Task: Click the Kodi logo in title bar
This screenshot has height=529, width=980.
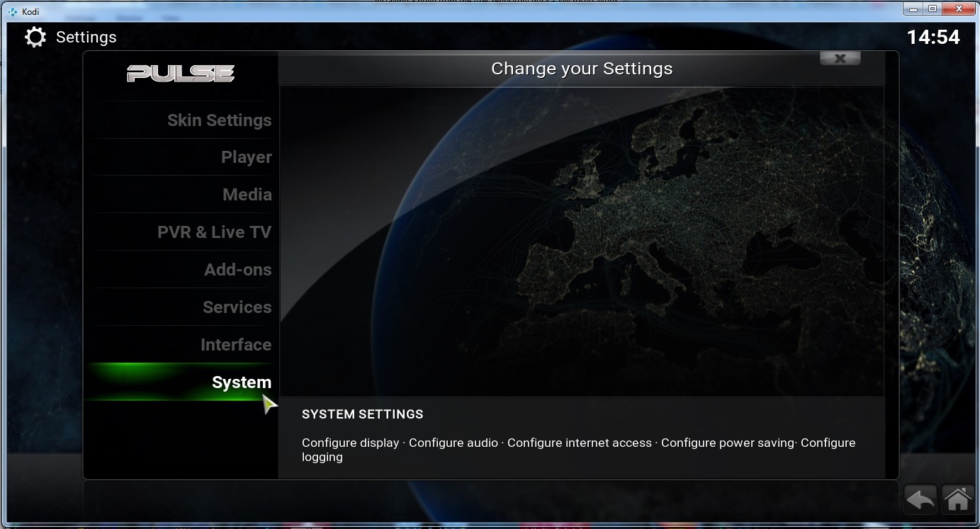Action: 12,11
